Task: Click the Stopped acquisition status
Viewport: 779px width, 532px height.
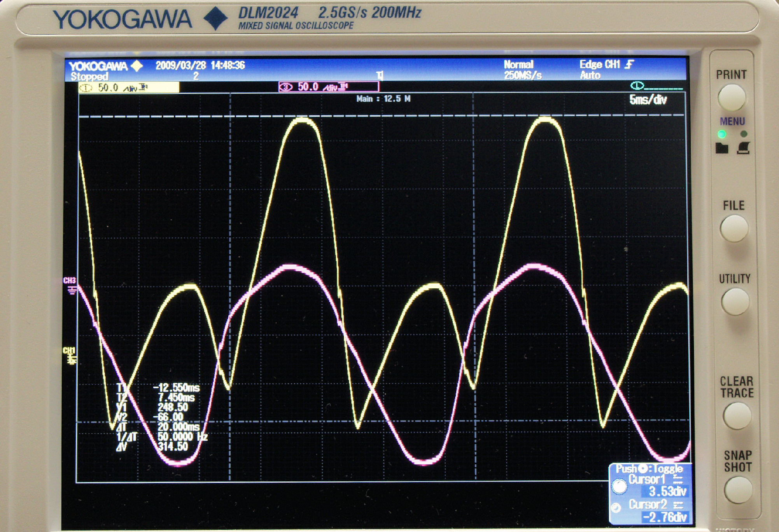Action: (x=89, y=77)
